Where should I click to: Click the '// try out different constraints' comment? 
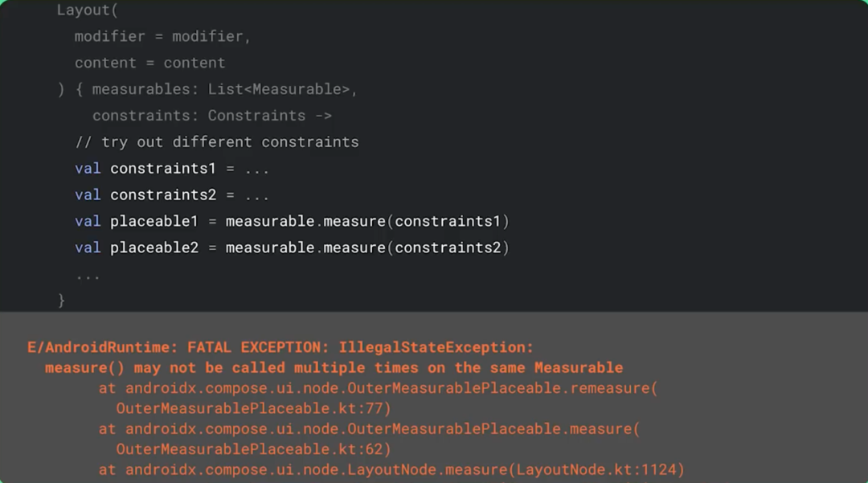[217, 142]
